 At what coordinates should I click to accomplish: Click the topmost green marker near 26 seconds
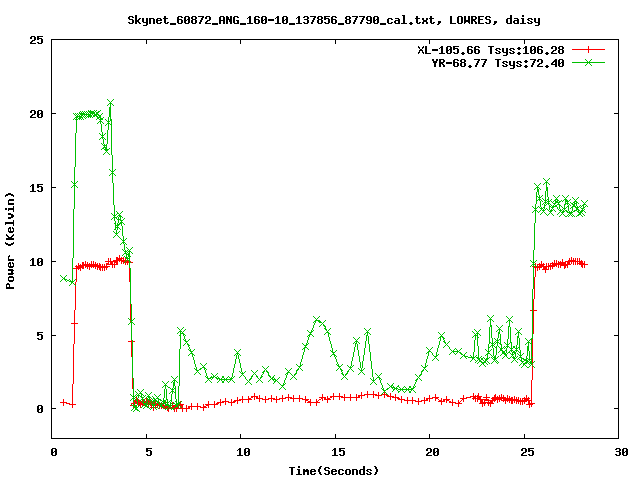click(547, 182)
